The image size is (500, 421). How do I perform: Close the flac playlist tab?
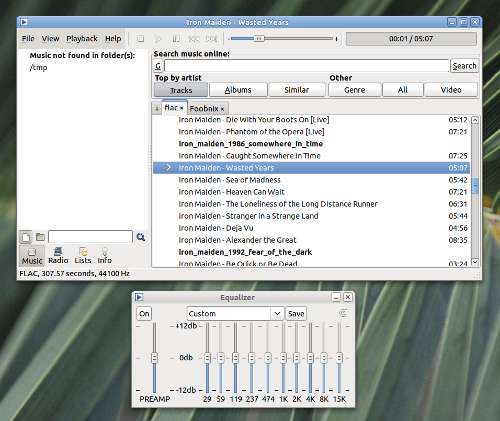pos(182,108)
